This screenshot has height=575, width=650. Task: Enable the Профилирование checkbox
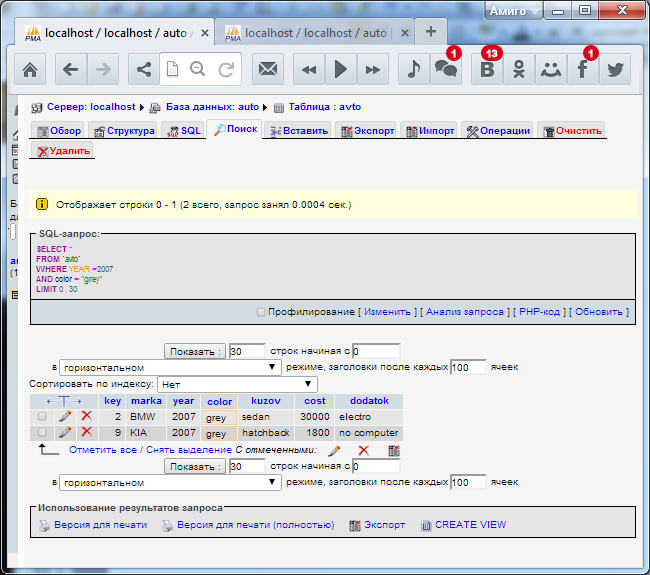pos(262,312)
